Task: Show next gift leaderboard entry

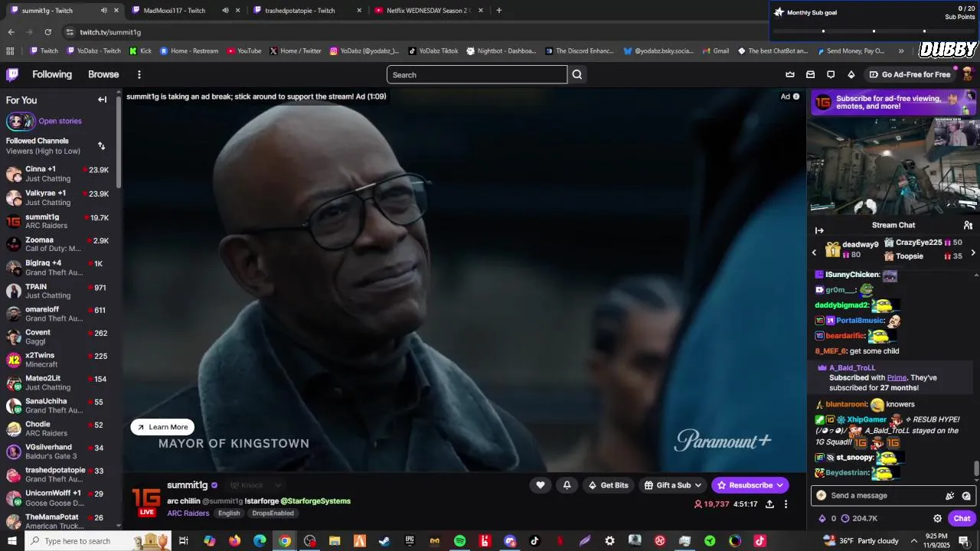Action: point(973,252)
